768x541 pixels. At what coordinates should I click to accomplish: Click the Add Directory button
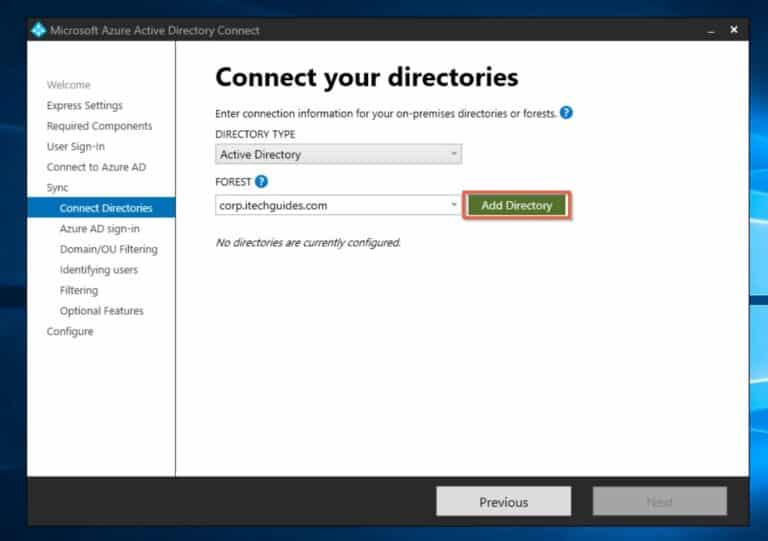pyautogui.click(x=517, y=205)
